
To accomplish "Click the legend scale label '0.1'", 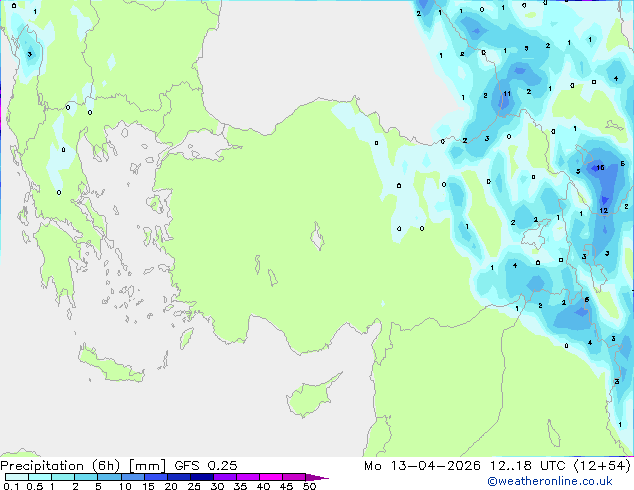I will pyautogui.click(x=11, y=486).
